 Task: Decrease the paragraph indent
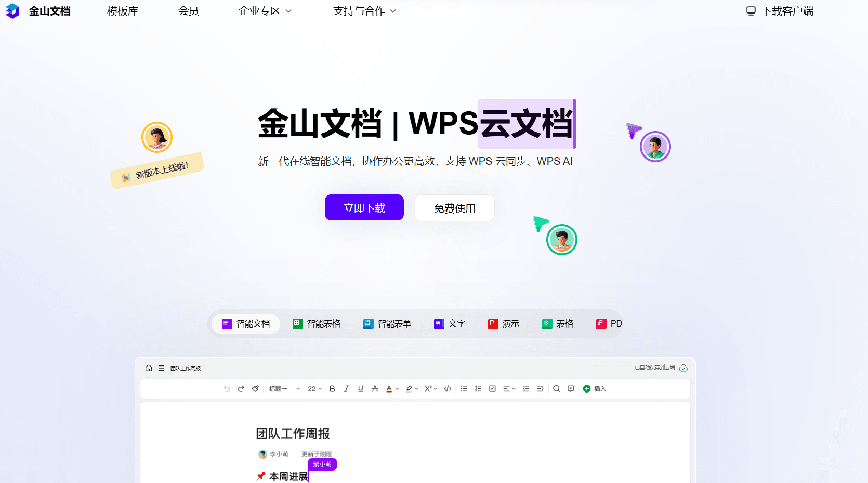pos(526,389)
